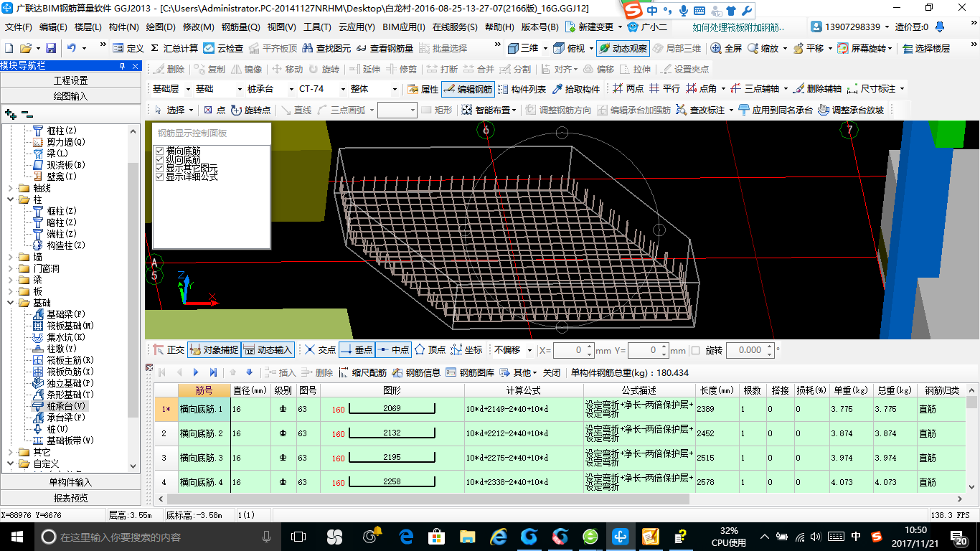The width and height of the screenshot is (980, 551).
Task: Click 拾取构件 pick component tool
Action: (575, 89)
